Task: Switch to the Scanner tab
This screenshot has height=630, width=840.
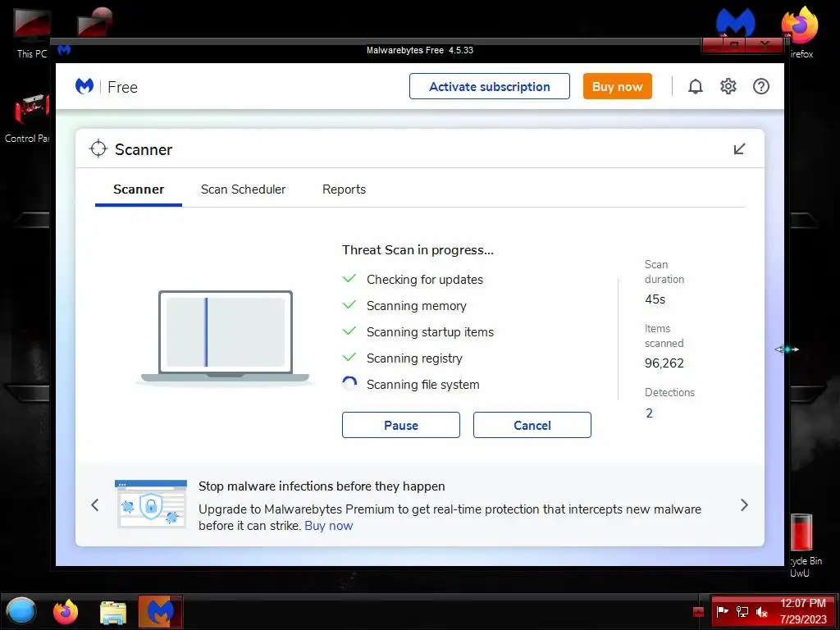Action: pyautogui.click(x=139, y=189)
